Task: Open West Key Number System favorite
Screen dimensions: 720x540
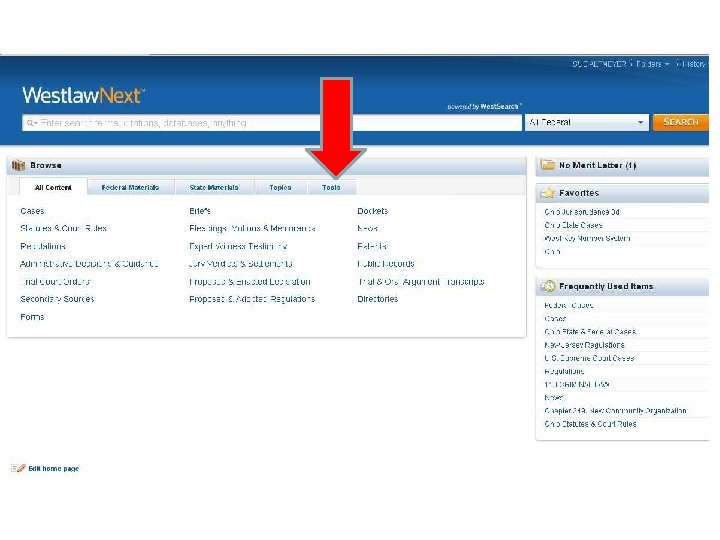Action: click(587, 238)
